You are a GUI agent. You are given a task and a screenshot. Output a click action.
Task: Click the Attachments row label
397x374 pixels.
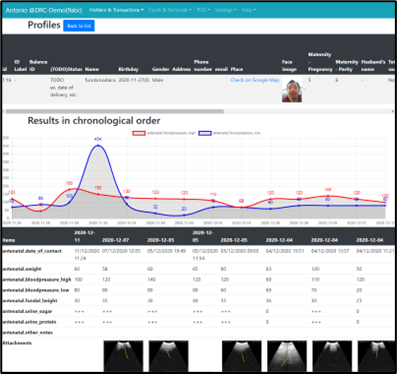pos(17,343)
